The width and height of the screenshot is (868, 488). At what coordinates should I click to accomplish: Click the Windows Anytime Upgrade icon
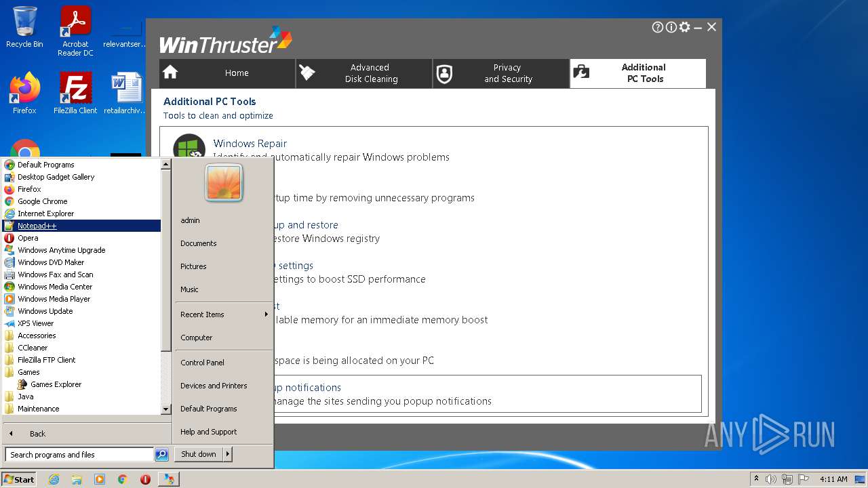click(9, 250)
